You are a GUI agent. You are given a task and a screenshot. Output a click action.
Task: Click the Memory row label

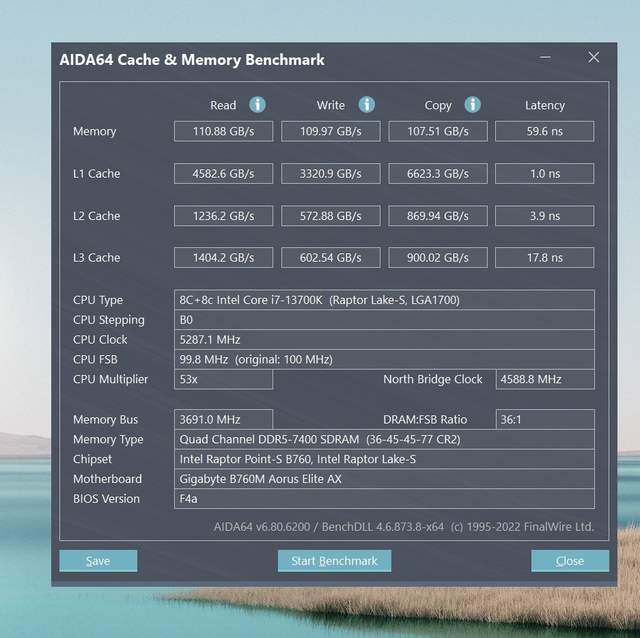point(95,131)
